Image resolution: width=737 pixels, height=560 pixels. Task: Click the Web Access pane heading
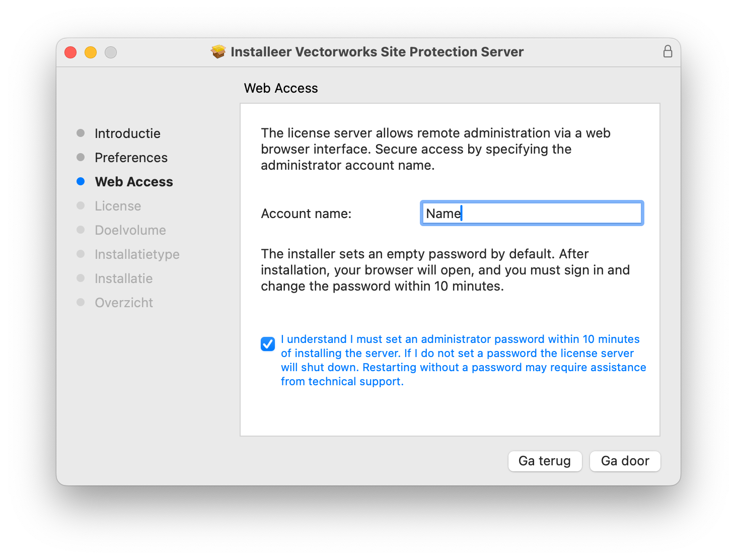(x=281, y=88)
